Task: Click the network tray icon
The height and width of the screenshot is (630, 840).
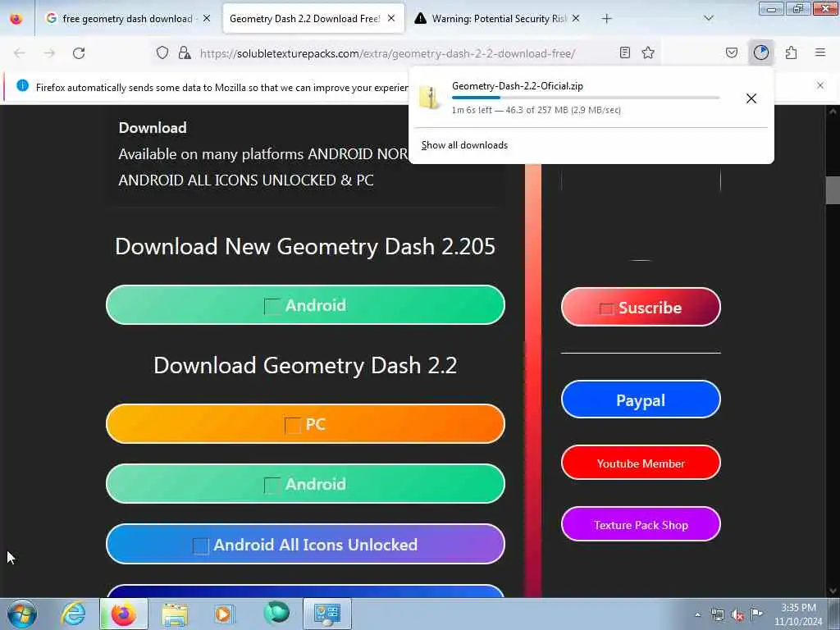Action: coord(717,615)
